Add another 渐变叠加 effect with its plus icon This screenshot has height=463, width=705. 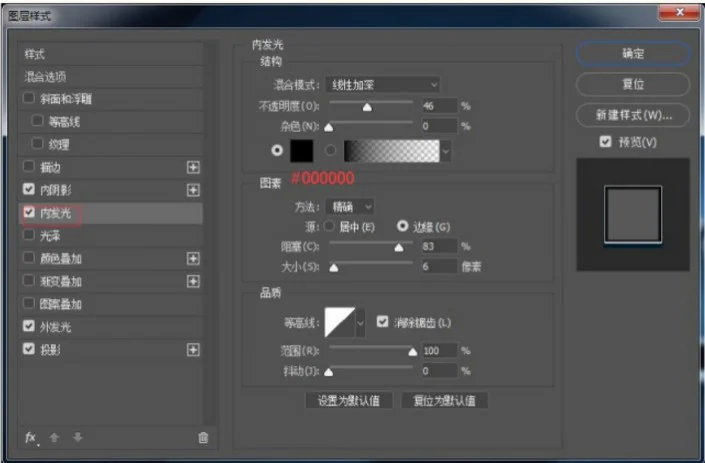click(x=193, y=281)
